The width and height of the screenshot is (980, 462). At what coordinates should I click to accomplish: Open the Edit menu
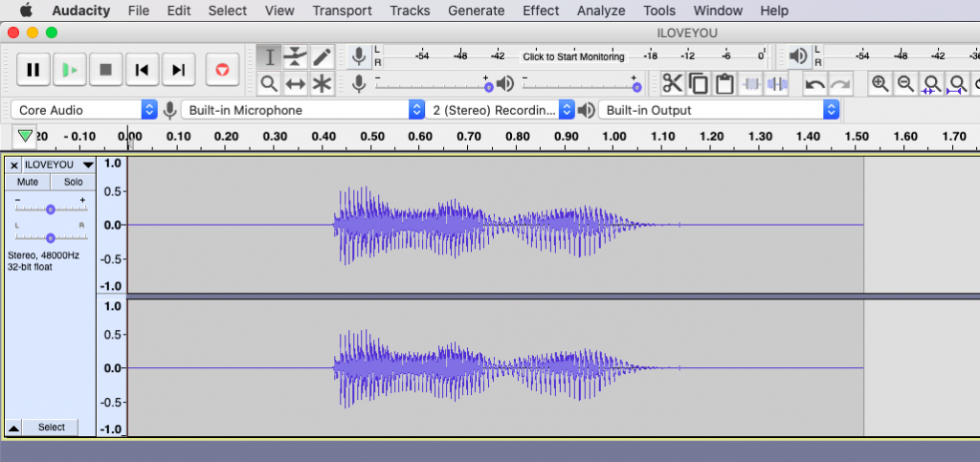click(179, 11)
